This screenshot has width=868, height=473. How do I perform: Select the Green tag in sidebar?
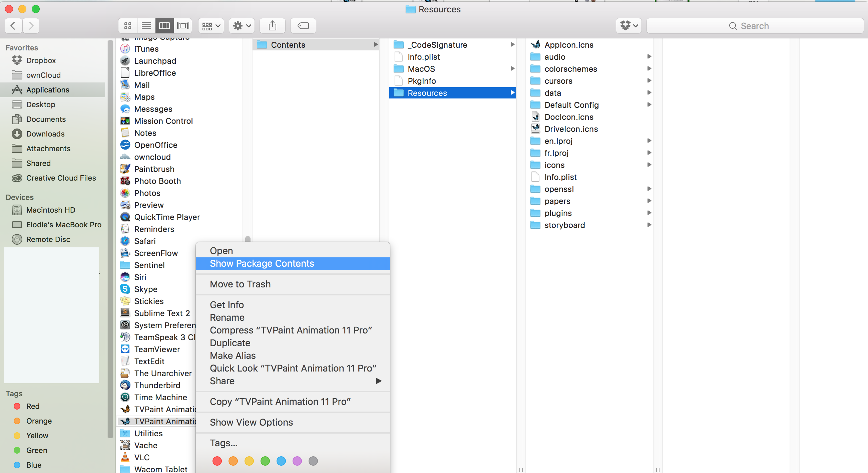tap(53, 450)
